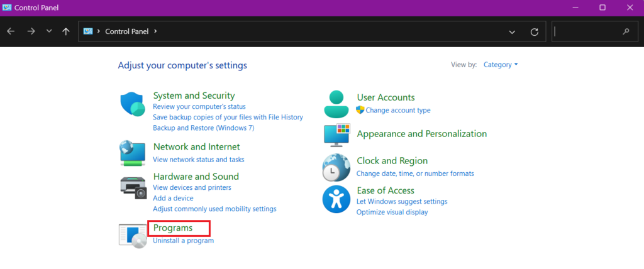
Task: Go up one level with the up arrow
Action: (65, 31)
